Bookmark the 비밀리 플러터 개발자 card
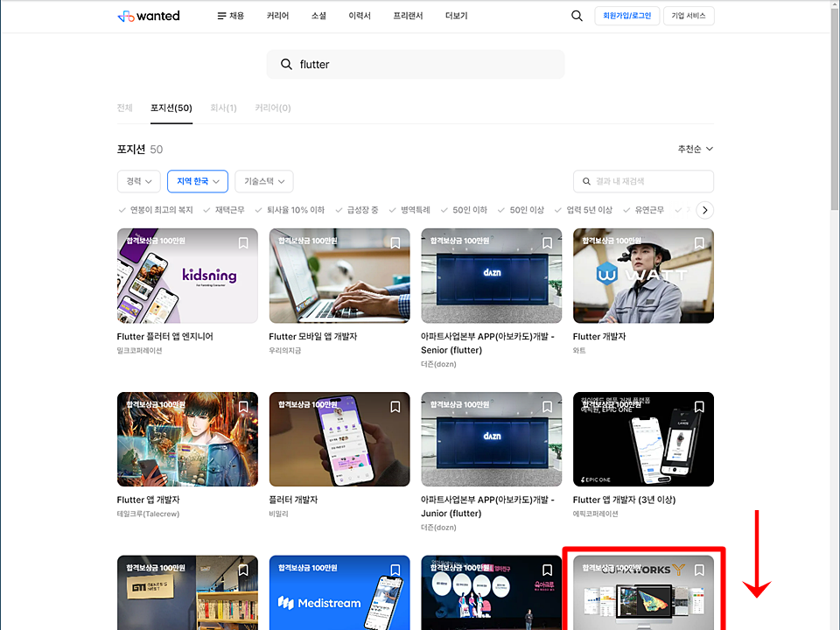The width and height of the screenshot is (840, 630). [x=395, y=407]
